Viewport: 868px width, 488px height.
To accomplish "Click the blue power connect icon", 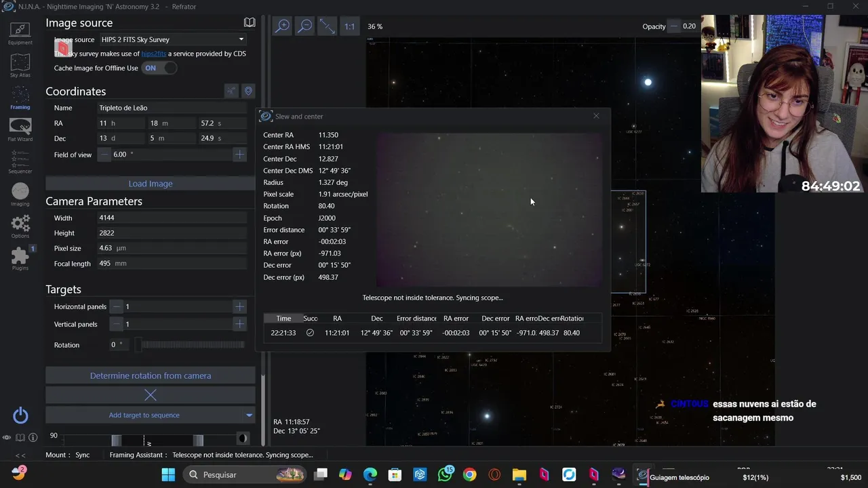I will coord(20,415).
